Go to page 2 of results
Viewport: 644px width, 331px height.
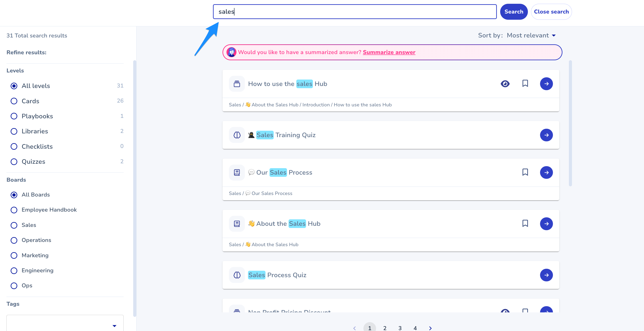point(385,328)
